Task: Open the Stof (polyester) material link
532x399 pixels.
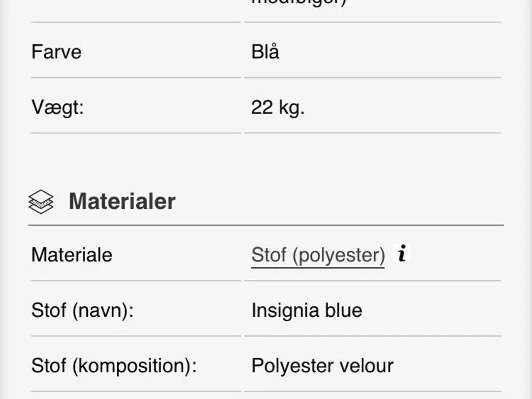Action: 318,255
